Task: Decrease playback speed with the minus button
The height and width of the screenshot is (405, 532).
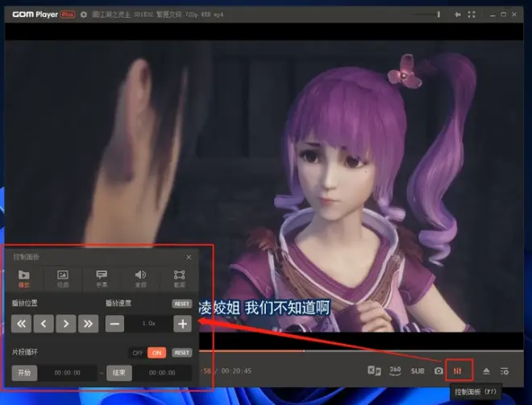Action: [x=114, y=324]
